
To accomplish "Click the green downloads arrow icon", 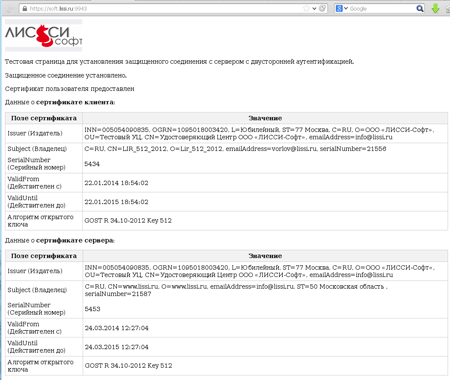I will tap(435, 8).
